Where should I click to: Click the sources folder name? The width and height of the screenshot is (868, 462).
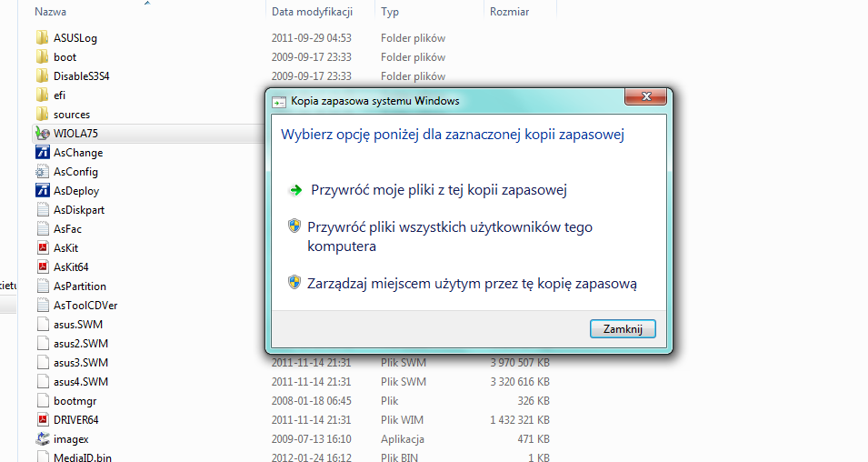[72, 115]
